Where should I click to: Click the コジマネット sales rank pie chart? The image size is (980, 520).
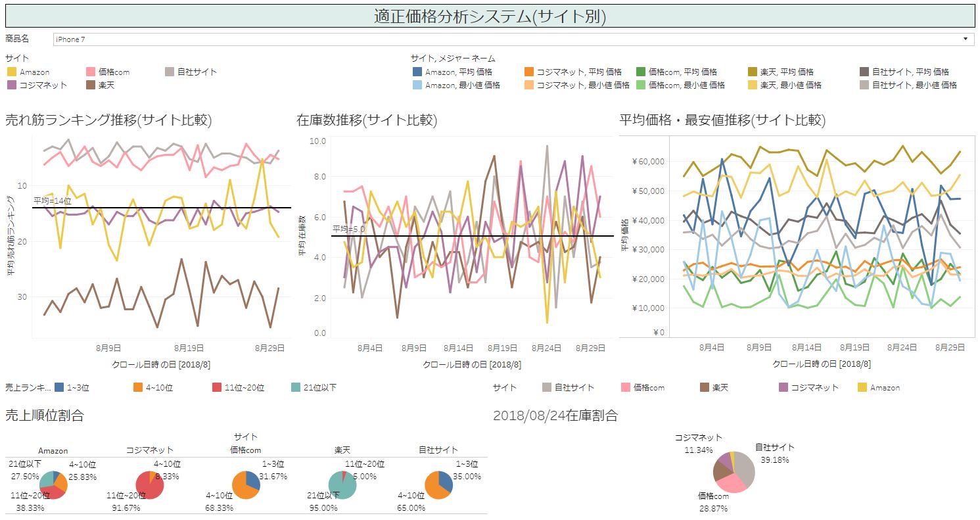[x=150, y=485]
